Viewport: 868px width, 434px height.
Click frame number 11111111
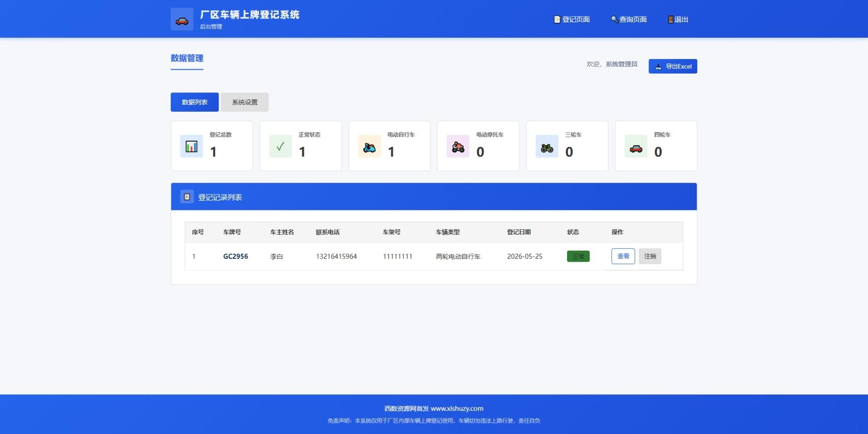click(397, 256)
